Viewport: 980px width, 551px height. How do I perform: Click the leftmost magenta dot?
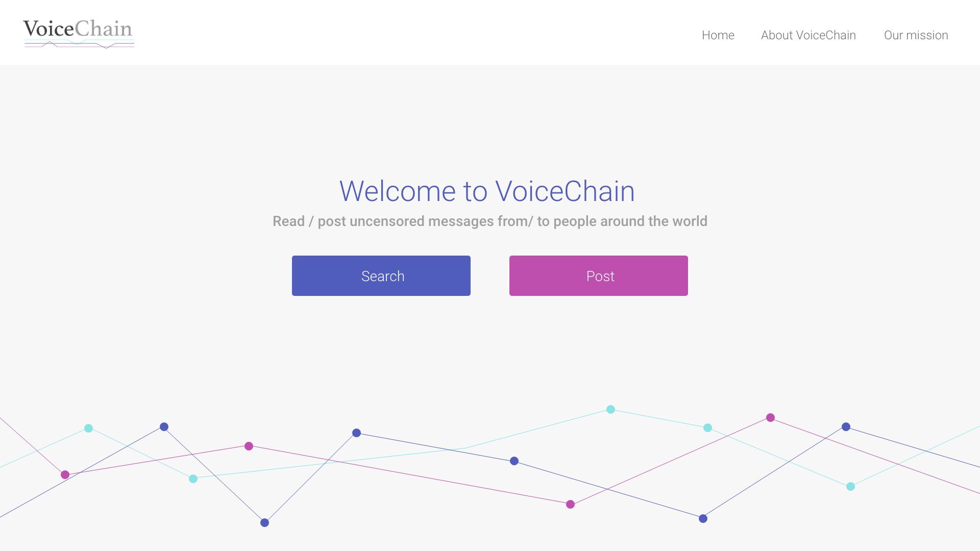[65, 474]
